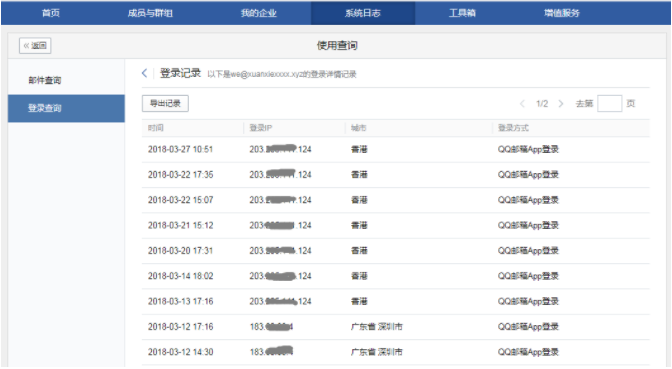Select the 2018-03-12 17:16 Shenzhen login row

pyautogui.click(x=396, y=327)
